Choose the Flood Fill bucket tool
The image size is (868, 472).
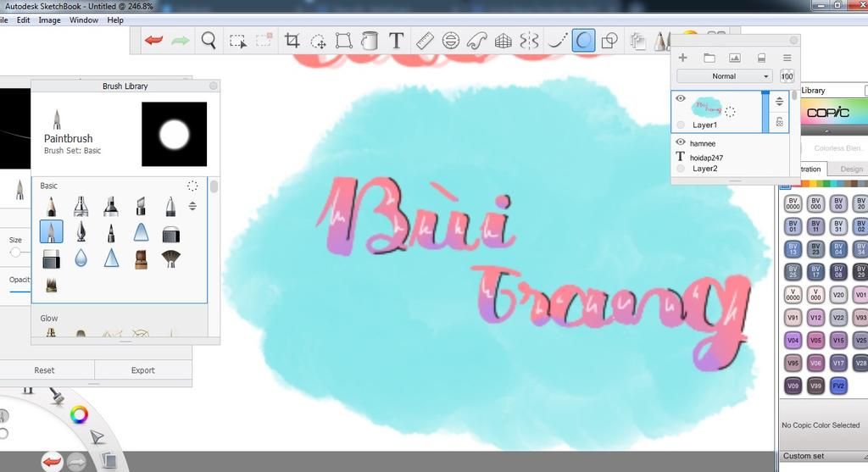[x=370, y=41]
